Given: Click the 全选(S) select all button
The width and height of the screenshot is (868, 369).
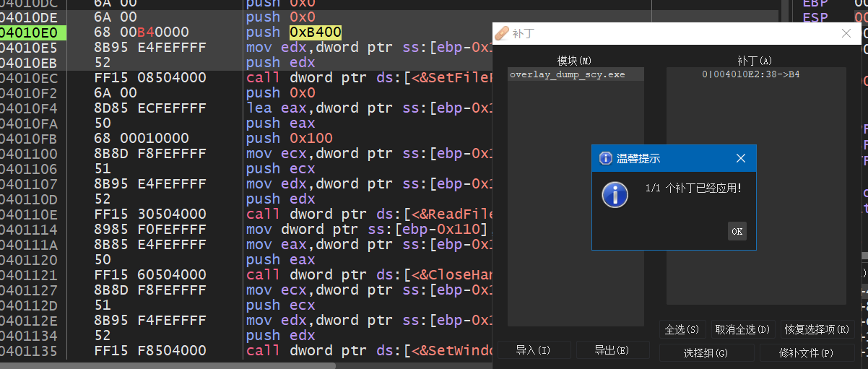Looking at the screenshot, I should tap(682, 329).
